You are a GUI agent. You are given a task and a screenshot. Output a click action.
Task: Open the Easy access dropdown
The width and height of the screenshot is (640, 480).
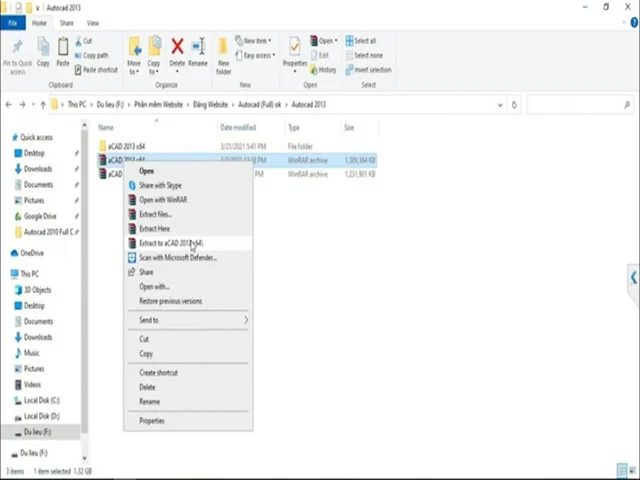[255, 55]
